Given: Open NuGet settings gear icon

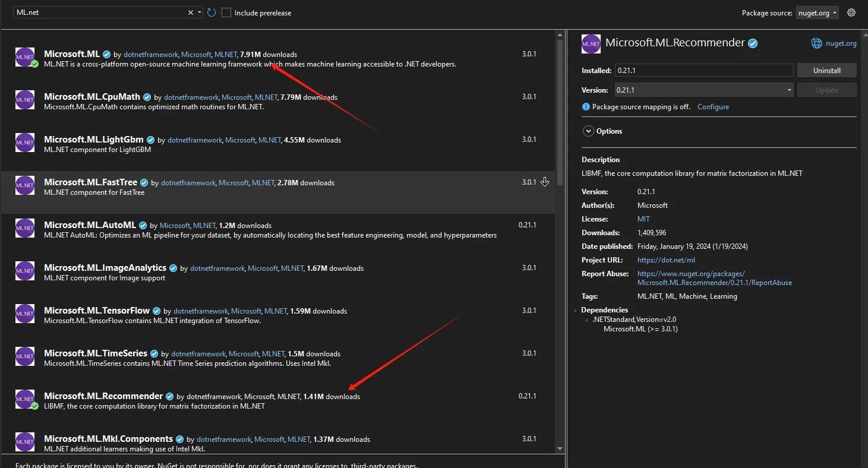Looking at the screenshot, I should coord(851,12).
